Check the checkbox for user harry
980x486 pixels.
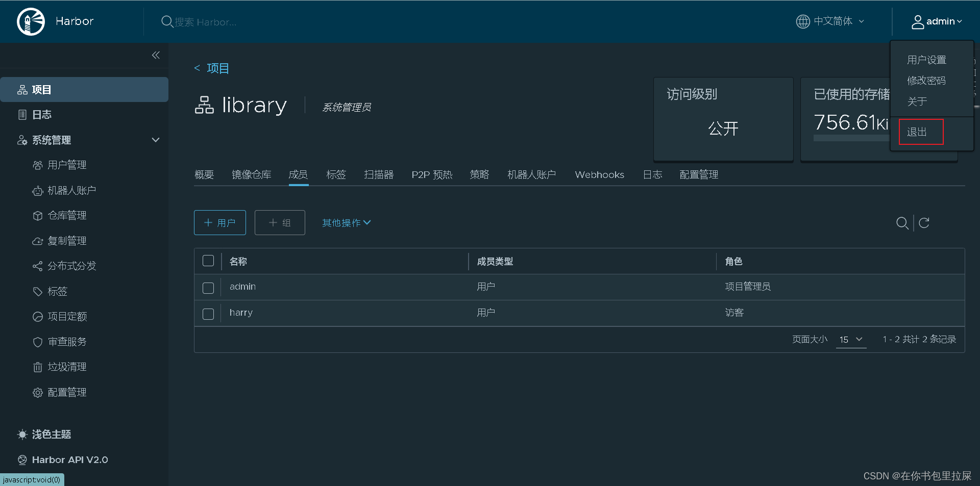tap(208, 314)
